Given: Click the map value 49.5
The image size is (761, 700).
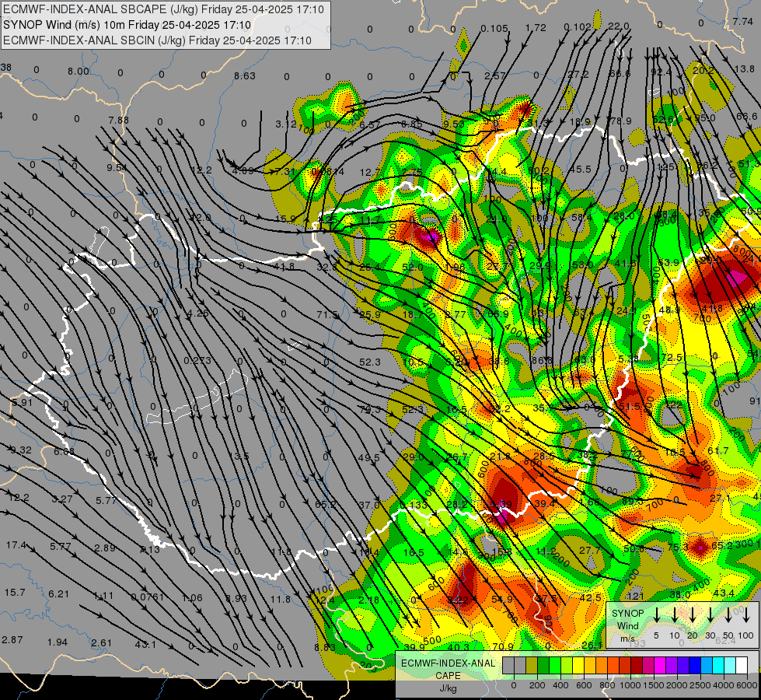Looking at the screenshot, I should point(369,457).
